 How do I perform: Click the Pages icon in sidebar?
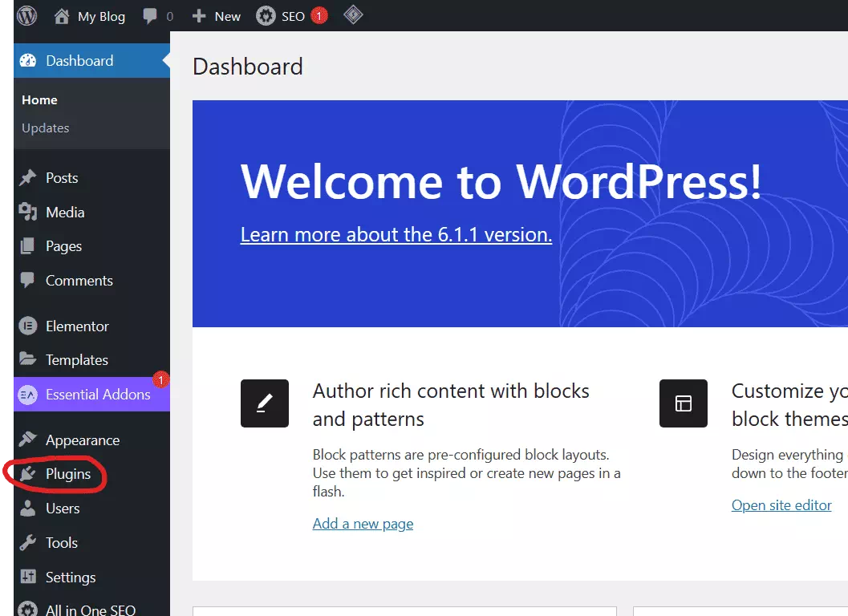pyautogui.click(x=27, y=246)
